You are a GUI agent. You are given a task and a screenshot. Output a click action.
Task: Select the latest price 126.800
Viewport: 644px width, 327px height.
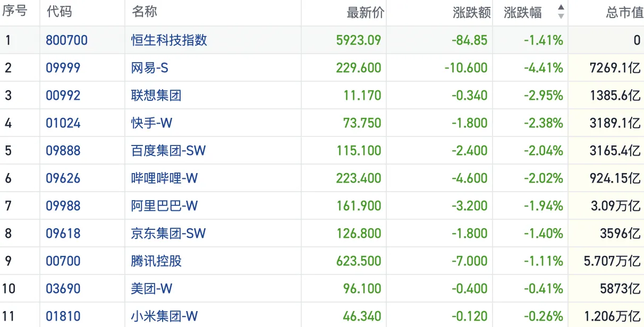point(359,234)
